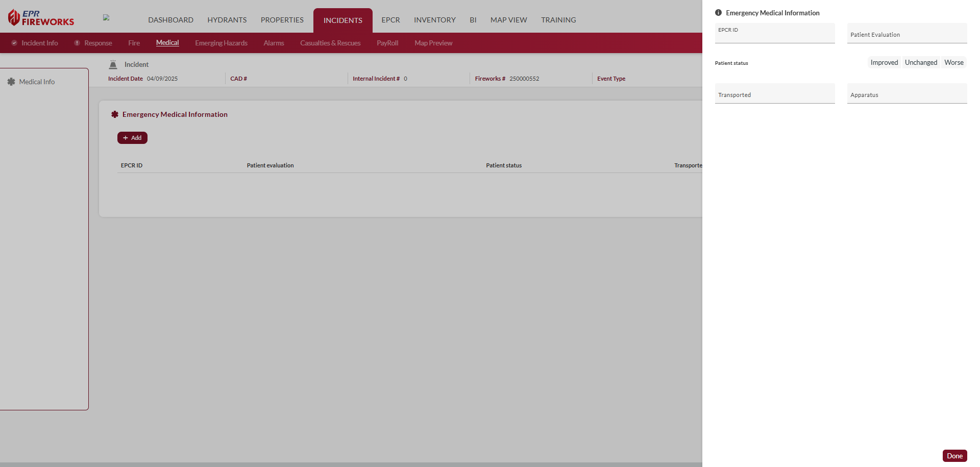Click the Incident Info checkmark icon
This screenshot has width=980, height=467.
(14, 43)
